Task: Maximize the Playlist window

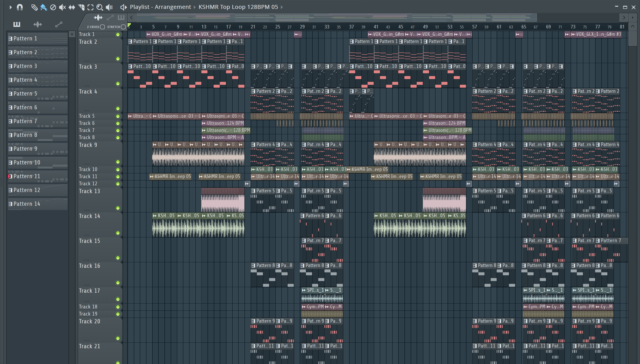Action: tap(625, 7)
